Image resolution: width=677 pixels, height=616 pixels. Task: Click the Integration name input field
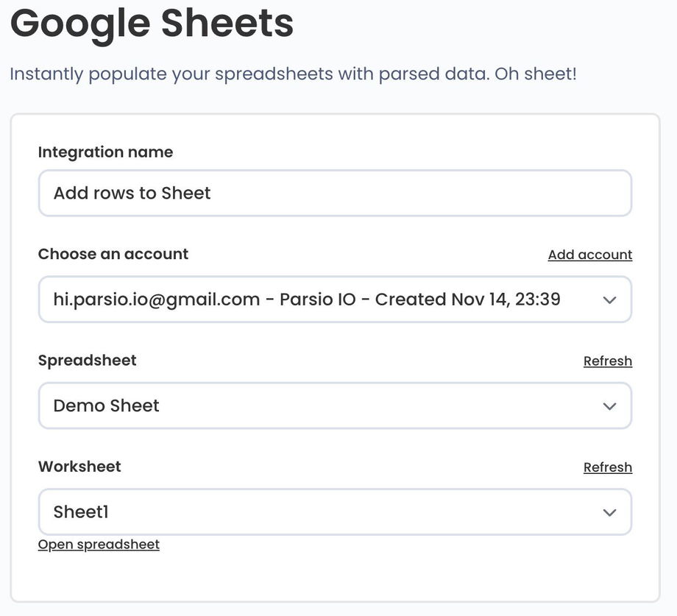[335, 193]
